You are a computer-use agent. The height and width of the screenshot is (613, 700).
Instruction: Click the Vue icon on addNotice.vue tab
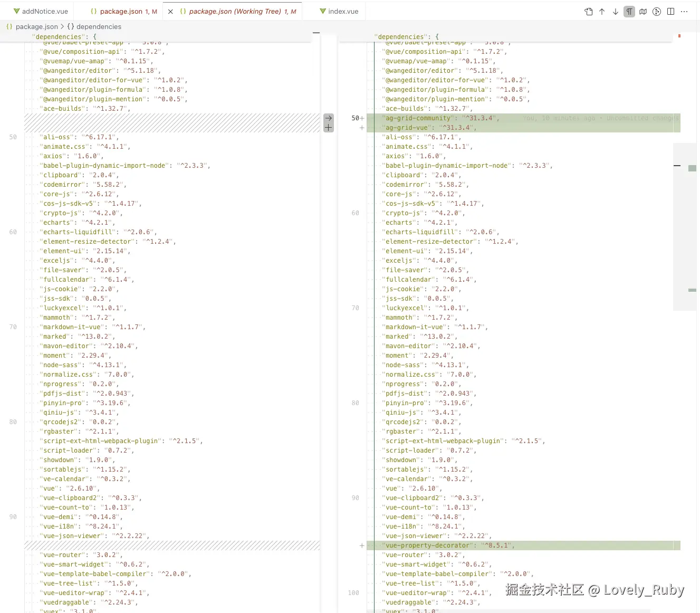tap(17, 11)
